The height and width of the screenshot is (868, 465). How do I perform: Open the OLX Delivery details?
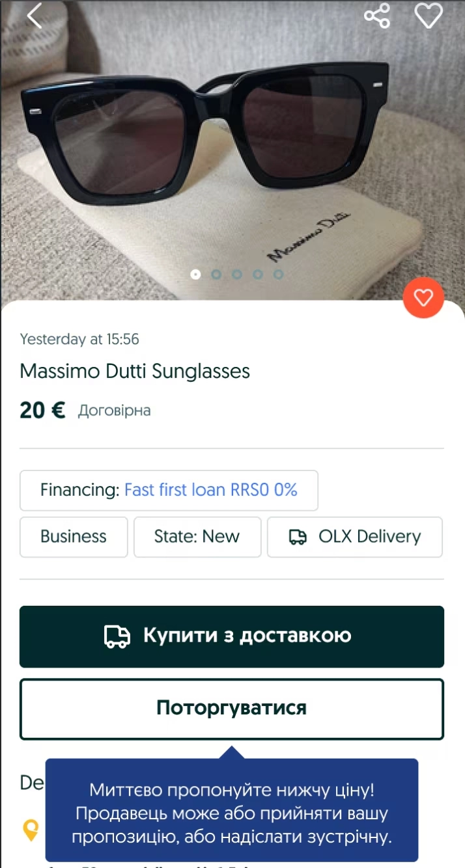pyautogui.click(x=355, y=537)
